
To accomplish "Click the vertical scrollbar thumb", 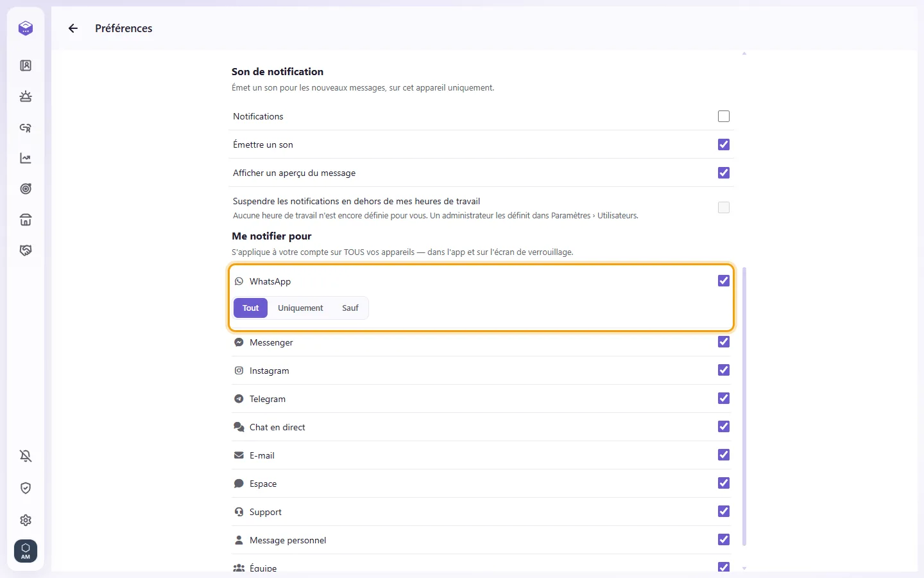I will pyautogui.click(x=744, y=407).
